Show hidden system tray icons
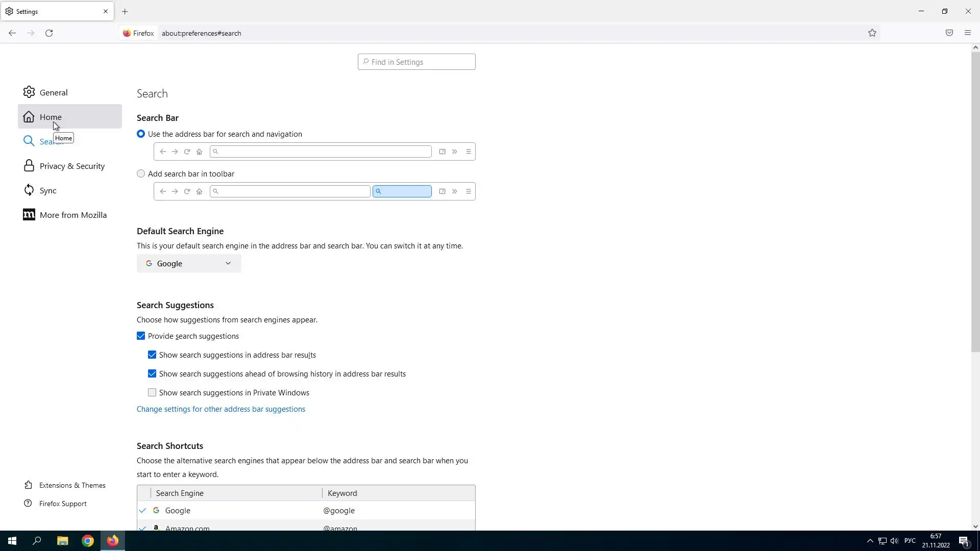The image size is (980, 551). (x=870, y=541)
